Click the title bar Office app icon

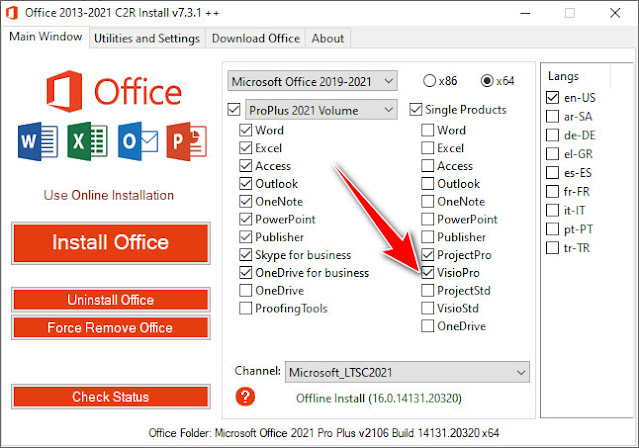12,13
